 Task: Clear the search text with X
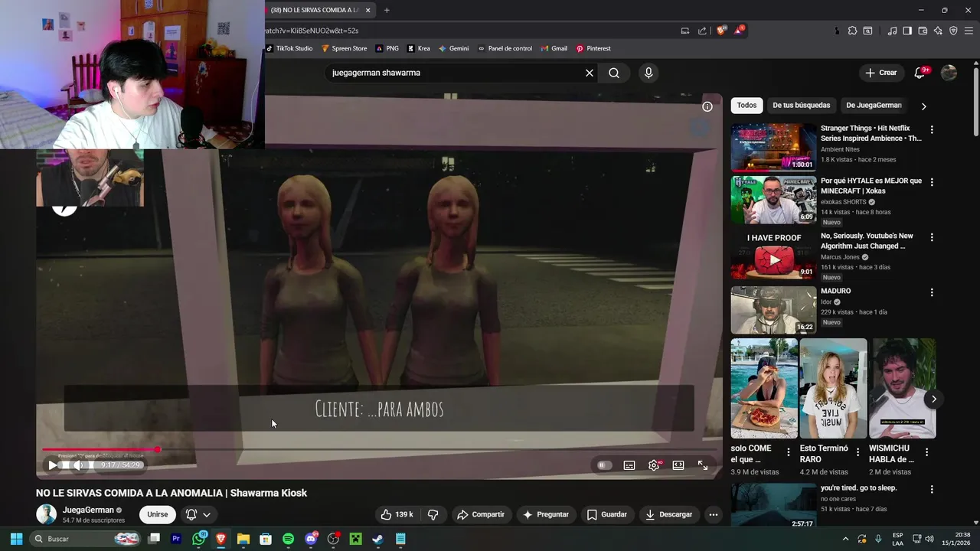point(590,73)
